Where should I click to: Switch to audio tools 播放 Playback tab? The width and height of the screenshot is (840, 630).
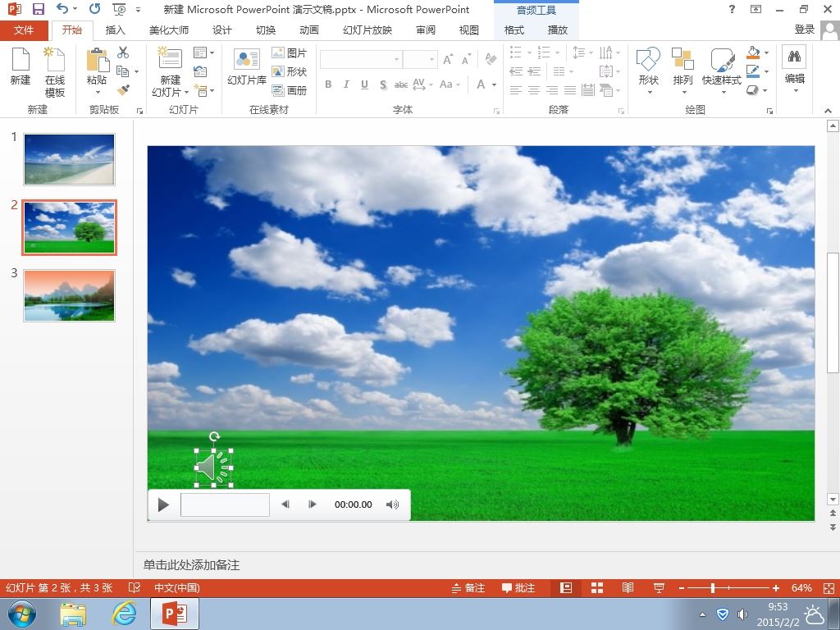557,30
